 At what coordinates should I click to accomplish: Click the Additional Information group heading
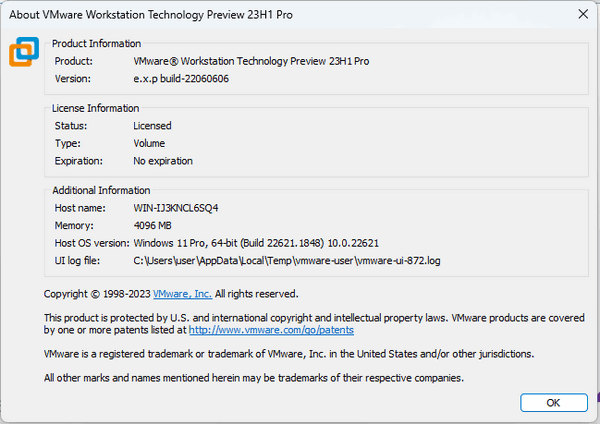[101, 190]
